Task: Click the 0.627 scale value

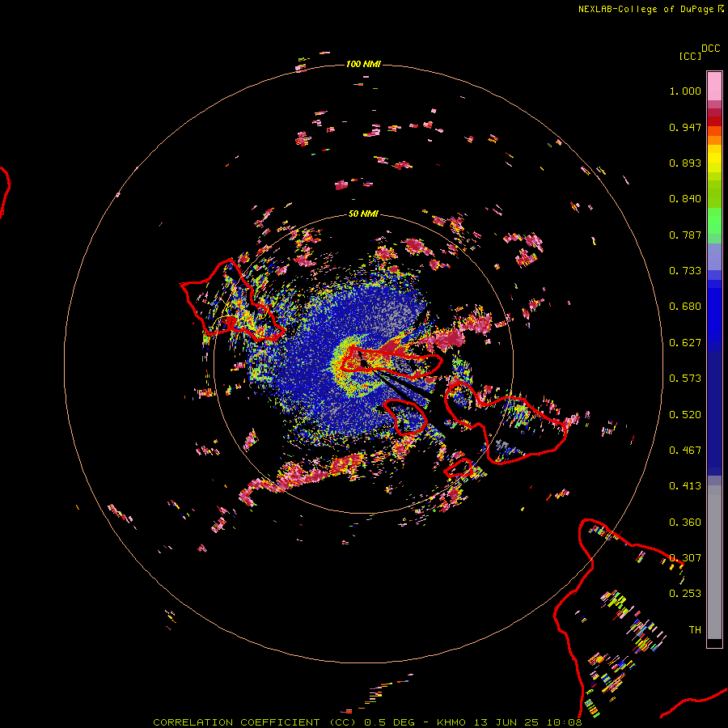Action: [x=685, y=343]
